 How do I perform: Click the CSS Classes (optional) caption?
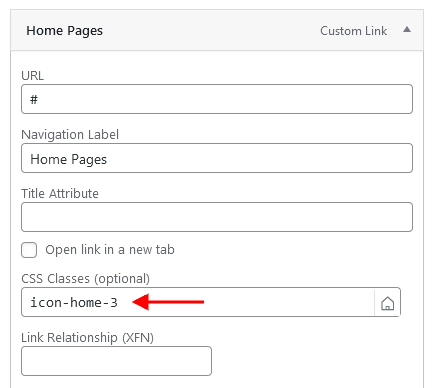(86, 279)
